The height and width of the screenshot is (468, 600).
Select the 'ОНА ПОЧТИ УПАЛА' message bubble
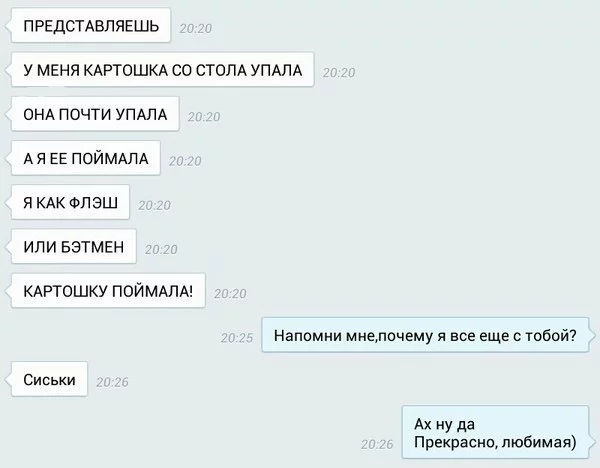[x=95, y=114]
